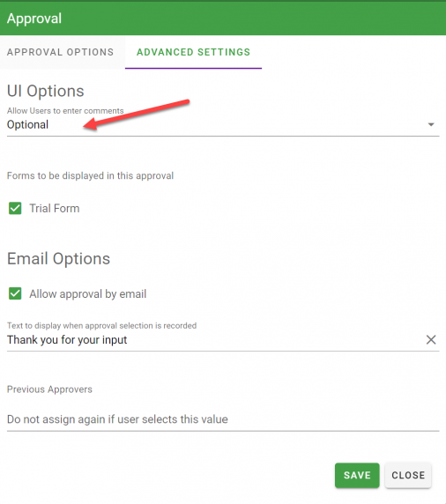Click the Allow approval by email label
446x504 pixels.
pyautogui.click(x=88, y=293)
